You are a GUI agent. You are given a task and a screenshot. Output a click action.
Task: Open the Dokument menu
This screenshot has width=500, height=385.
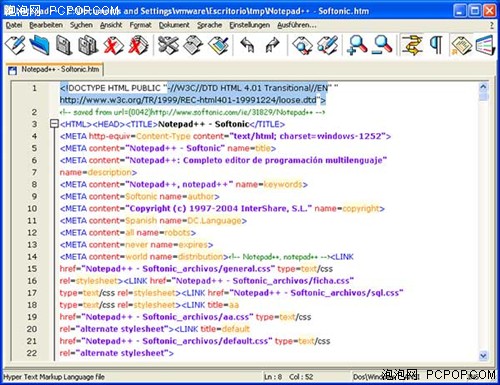pyautogui.click(x=174, y=25)
